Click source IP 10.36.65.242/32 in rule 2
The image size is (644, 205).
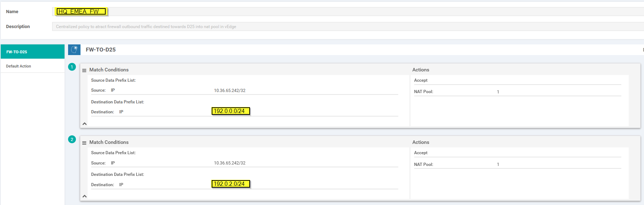tap(229, 163)
